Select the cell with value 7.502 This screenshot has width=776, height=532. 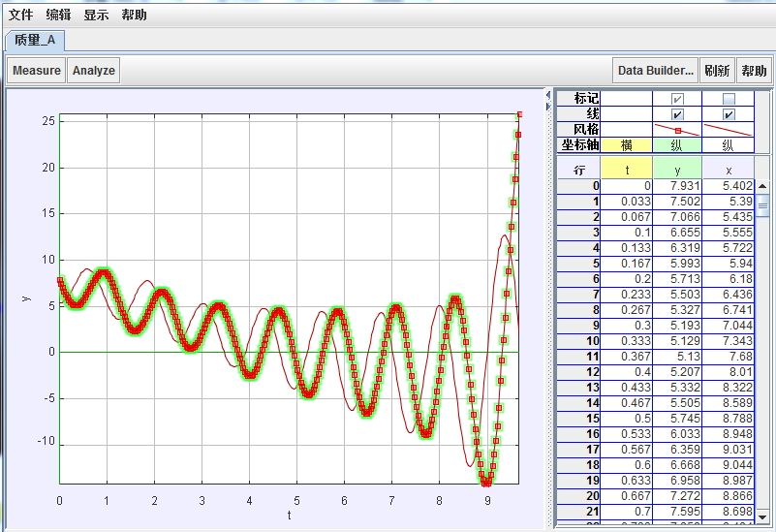[x=677, y=202]
